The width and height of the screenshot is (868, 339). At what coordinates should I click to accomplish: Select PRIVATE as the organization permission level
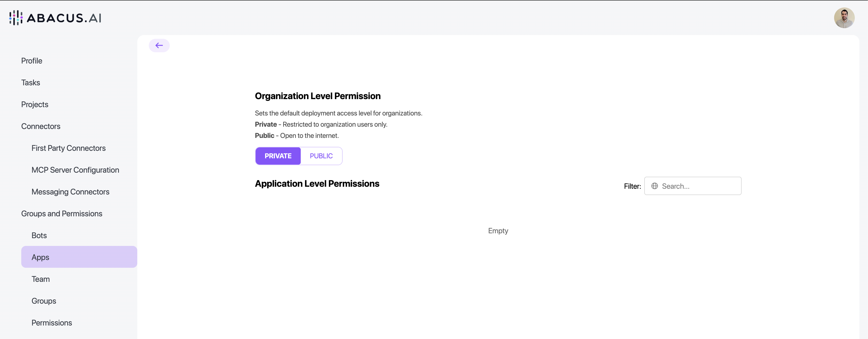[278, 156]
